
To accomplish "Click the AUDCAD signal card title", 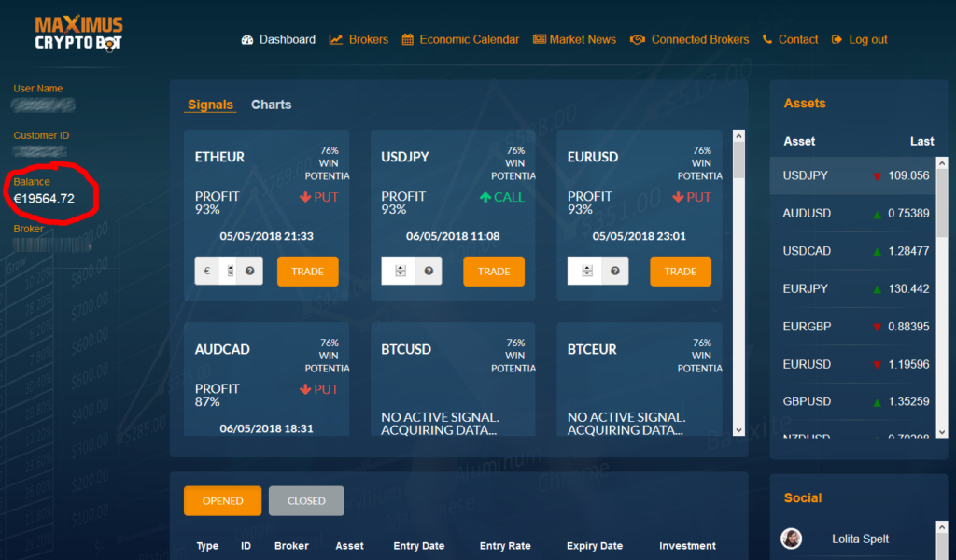I will (x=222, y=350).
